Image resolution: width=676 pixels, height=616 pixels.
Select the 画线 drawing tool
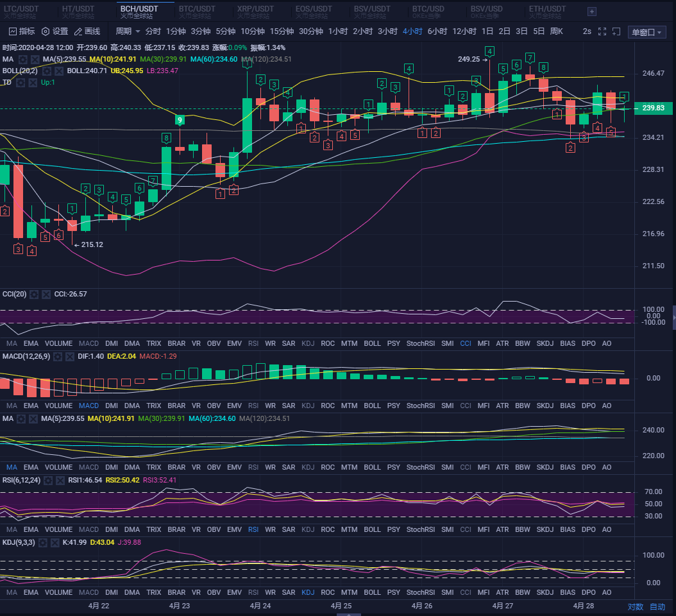[x=87, y=31]
